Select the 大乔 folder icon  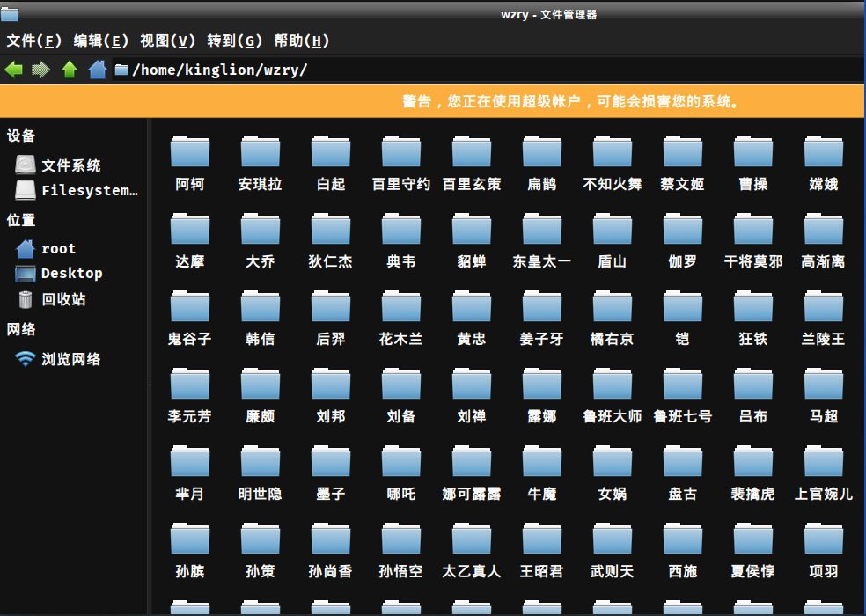coord(261,228)
